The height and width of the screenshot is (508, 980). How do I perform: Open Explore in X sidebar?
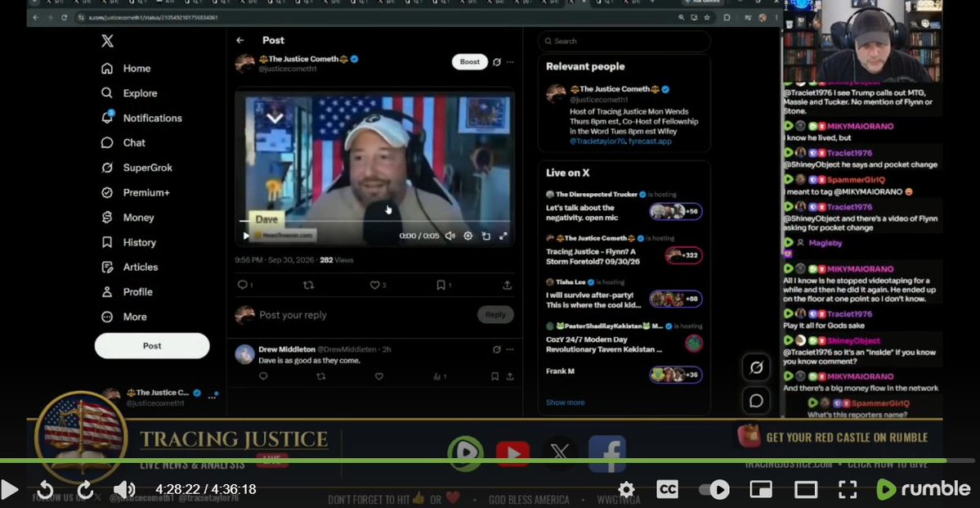pyautogui.click(x=129, y=93)
